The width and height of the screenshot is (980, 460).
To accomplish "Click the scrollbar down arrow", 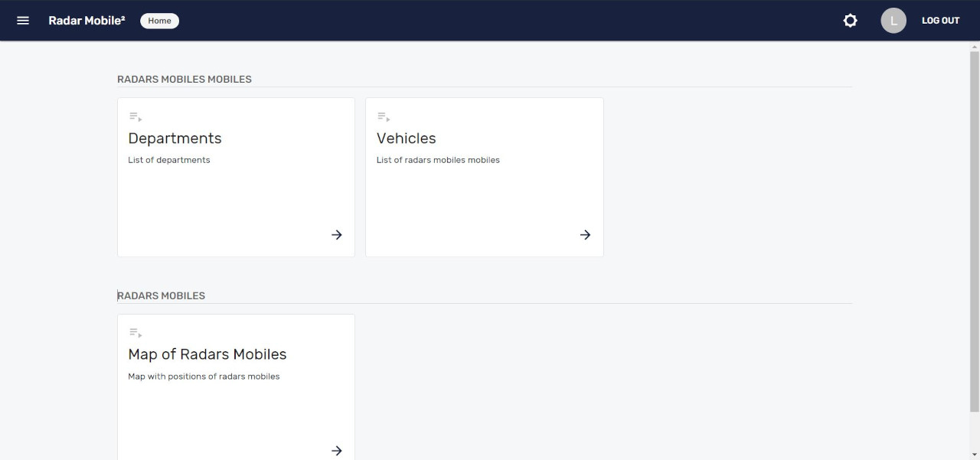I will pyautogui.click(x=974, y=455).
